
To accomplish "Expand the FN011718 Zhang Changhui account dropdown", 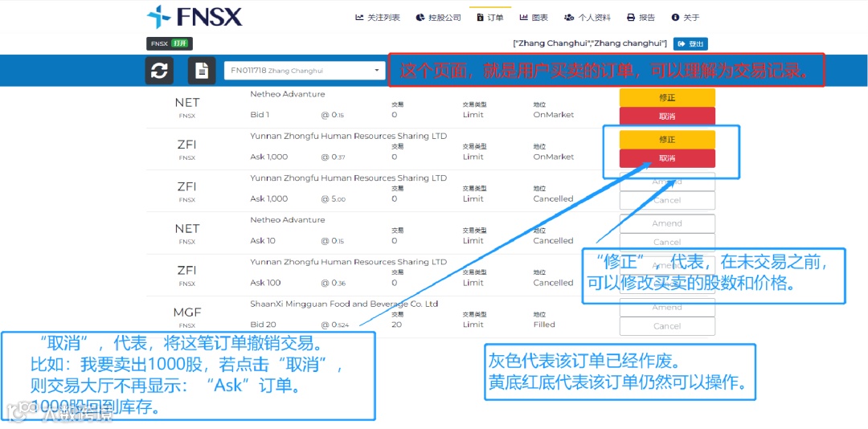I will click(x=305, y=71).
